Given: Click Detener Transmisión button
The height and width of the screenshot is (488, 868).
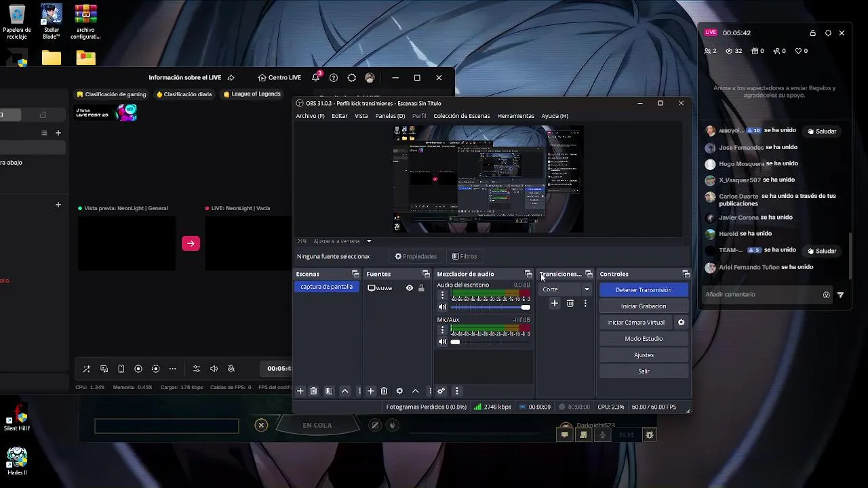Looking at the screenshot, I should click(644, 290).
